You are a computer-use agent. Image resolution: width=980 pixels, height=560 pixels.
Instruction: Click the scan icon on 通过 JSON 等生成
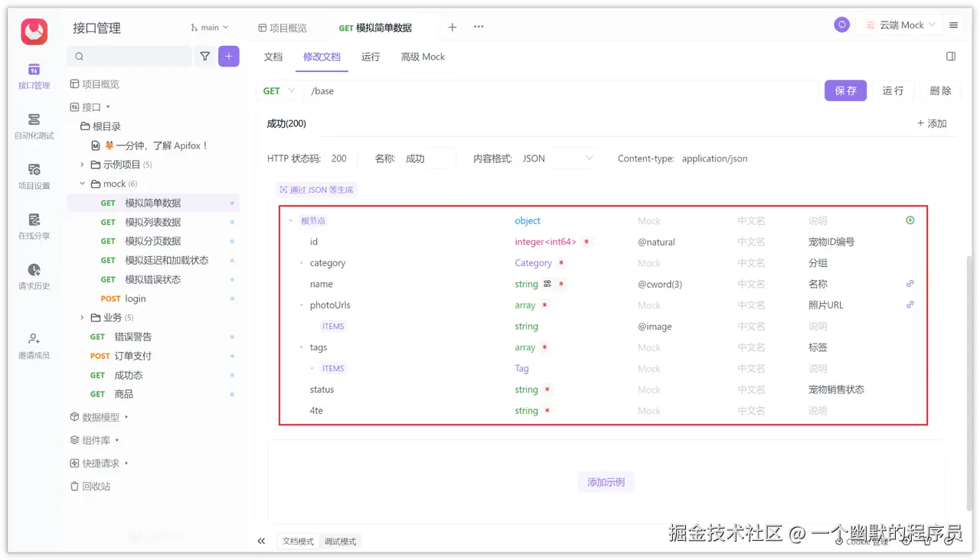[284, 190]
